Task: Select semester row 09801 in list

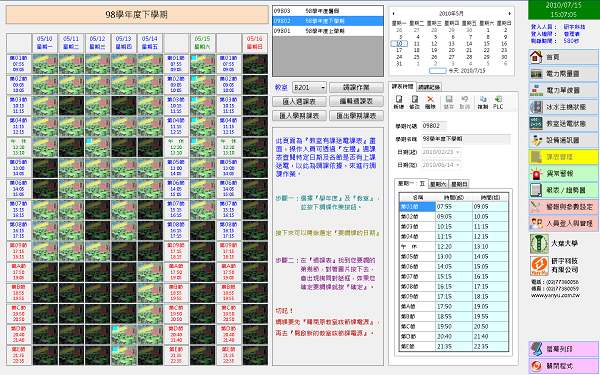Action: [x=328, y=31]
